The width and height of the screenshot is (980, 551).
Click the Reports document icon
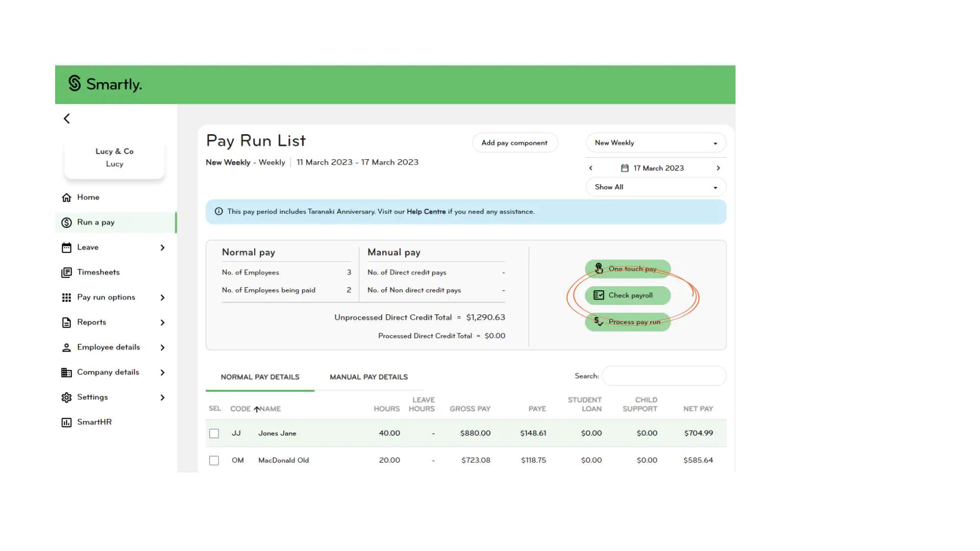point(66,322)
